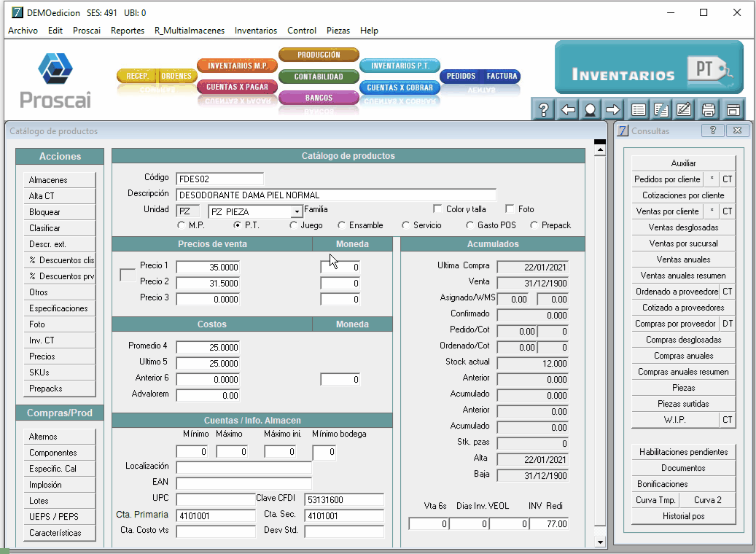Click the Almacenes action button
756x554 pixels.
[x=59, y=180]
